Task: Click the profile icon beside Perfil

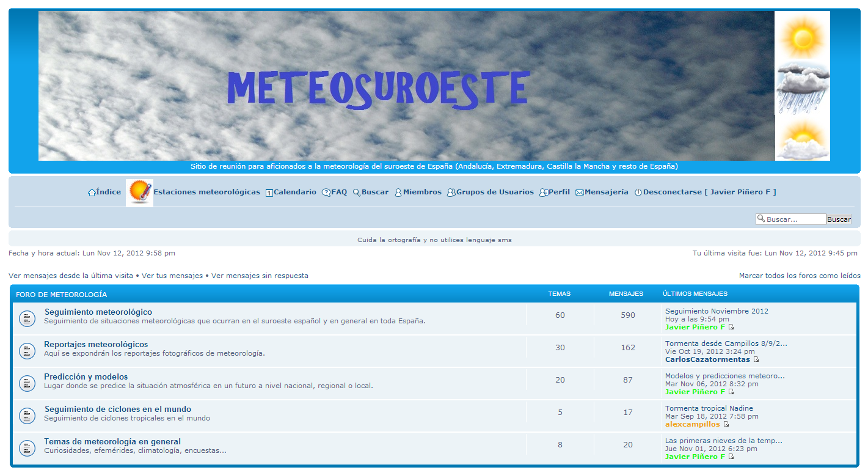Action: pyautogui.click(x=543, y=193)
